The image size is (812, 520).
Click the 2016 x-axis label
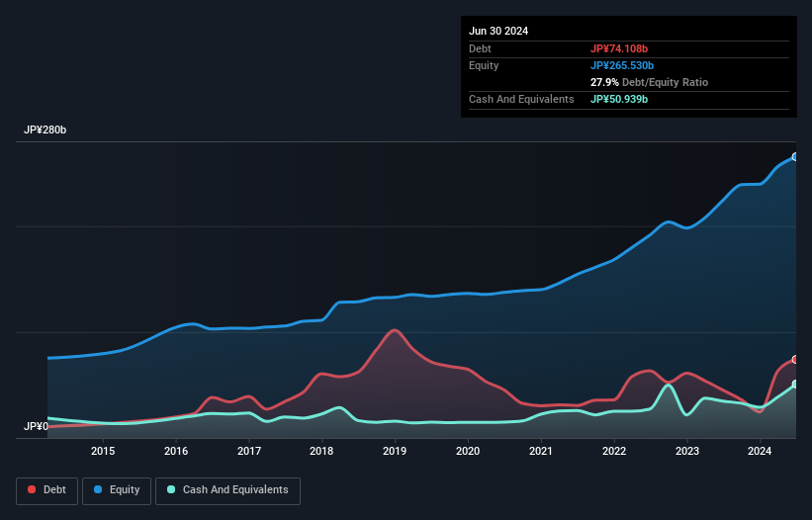[176, 451]
